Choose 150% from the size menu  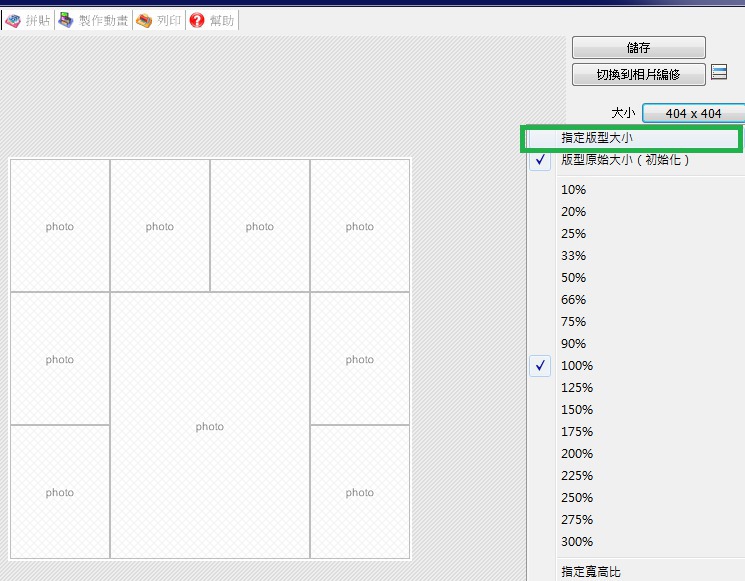coord(637,410)
